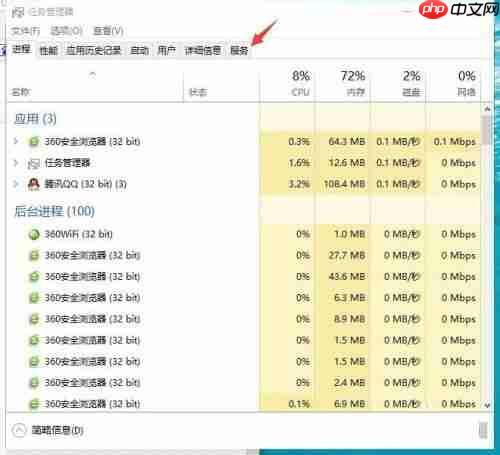Viewport: 500px width, 455px height.
Task: Sort by the 名称 column header
Action: pyautogui.click(x=95, y=85)
